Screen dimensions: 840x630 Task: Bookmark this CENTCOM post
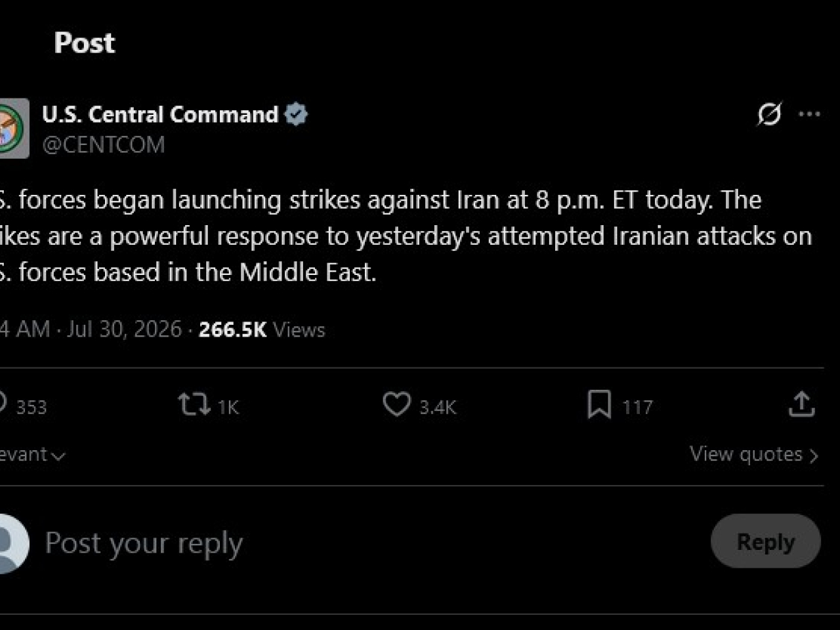(599, 404)
